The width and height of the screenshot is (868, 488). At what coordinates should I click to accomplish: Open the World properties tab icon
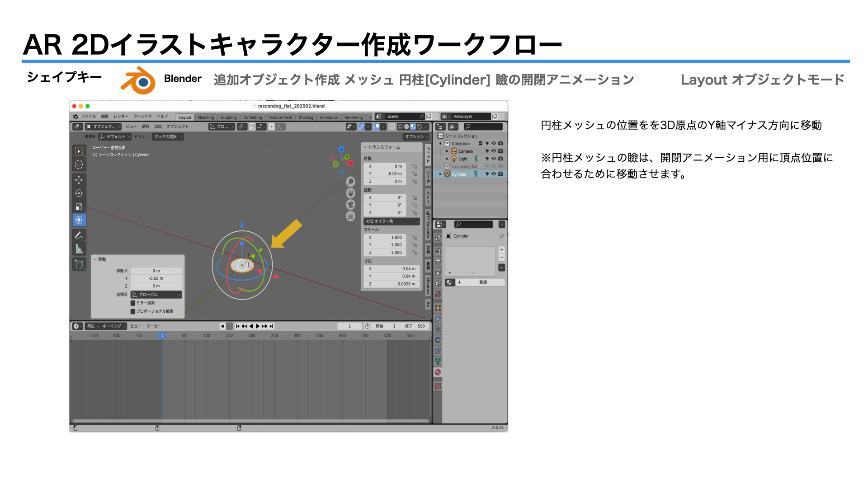[x=438, y=295]
